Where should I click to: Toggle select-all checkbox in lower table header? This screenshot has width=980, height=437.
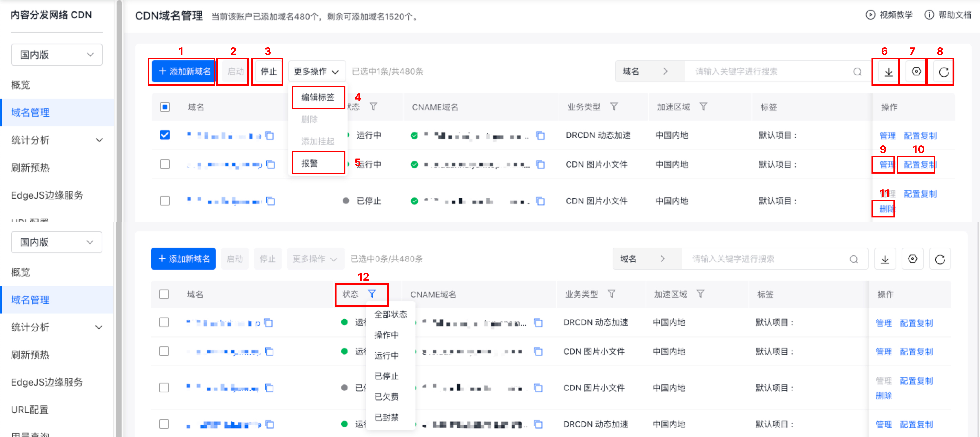164,294
